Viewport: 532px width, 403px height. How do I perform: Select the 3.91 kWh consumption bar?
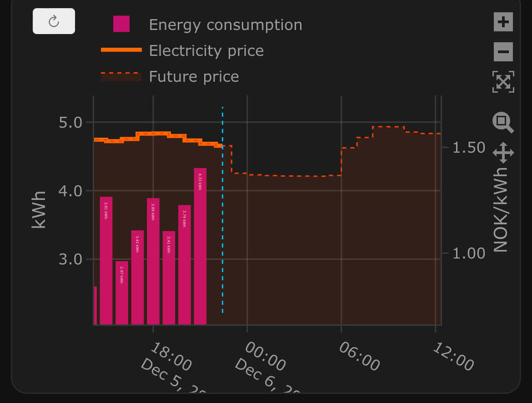point(106,261)
